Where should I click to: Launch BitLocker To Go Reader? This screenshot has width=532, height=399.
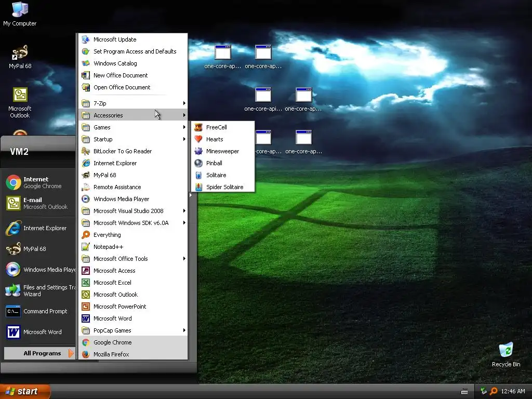133,151
